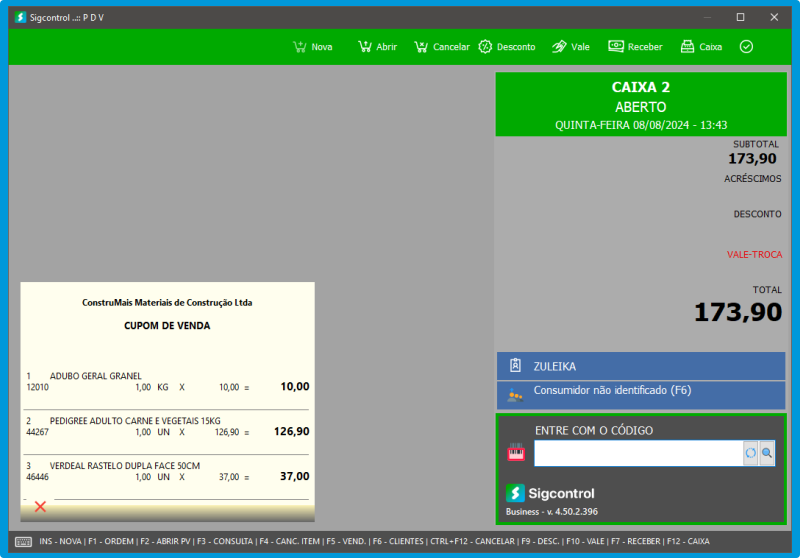This screenshot has height=558, width=800.
Task: Open the Vale voucher option
Action: point(570,47)
